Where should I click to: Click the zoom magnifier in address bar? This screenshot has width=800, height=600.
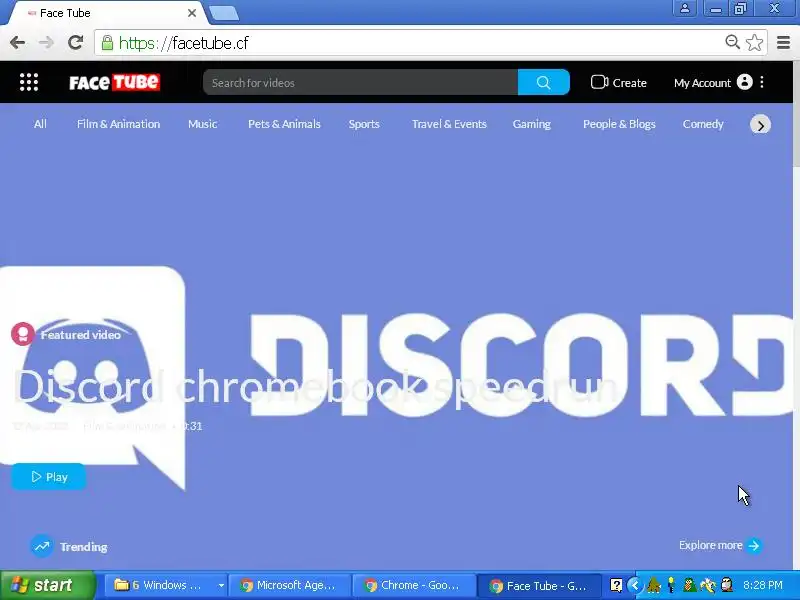coord(732,42)
